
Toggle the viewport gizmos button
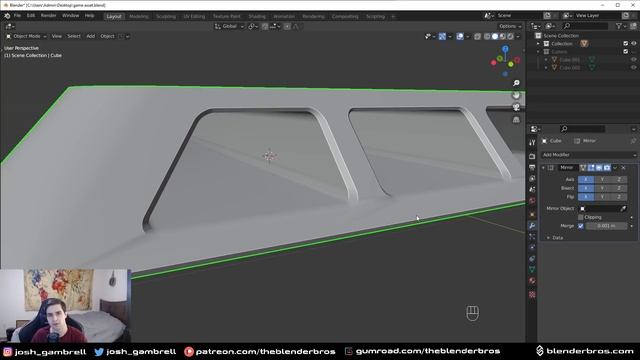(442, 36)
